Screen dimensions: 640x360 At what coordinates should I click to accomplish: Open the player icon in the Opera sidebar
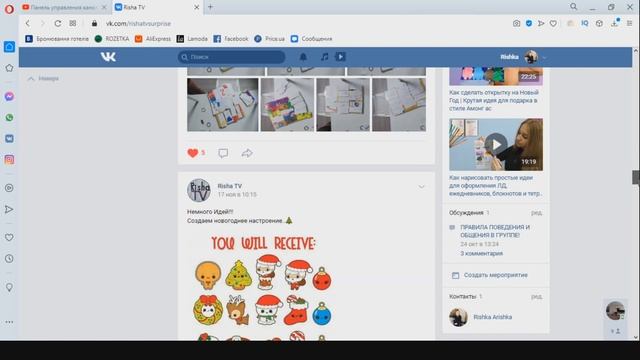click(9, 188)
